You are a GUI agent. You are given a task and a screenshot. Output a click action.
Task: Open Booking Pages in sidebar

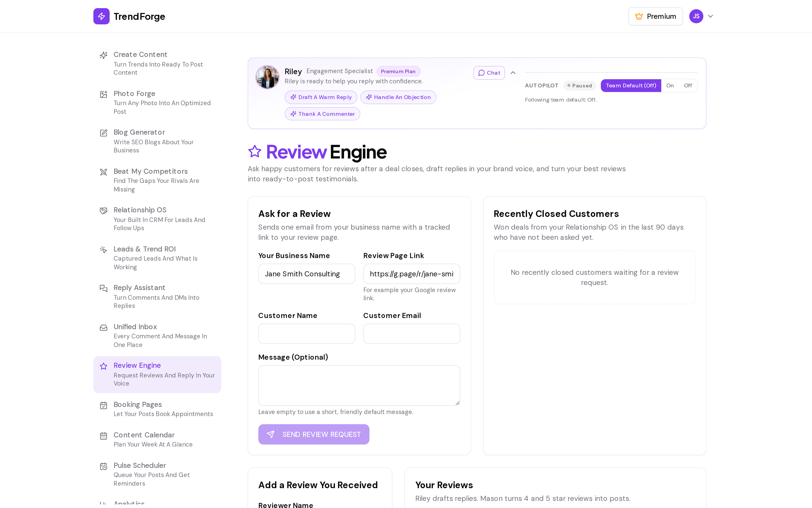157,409
